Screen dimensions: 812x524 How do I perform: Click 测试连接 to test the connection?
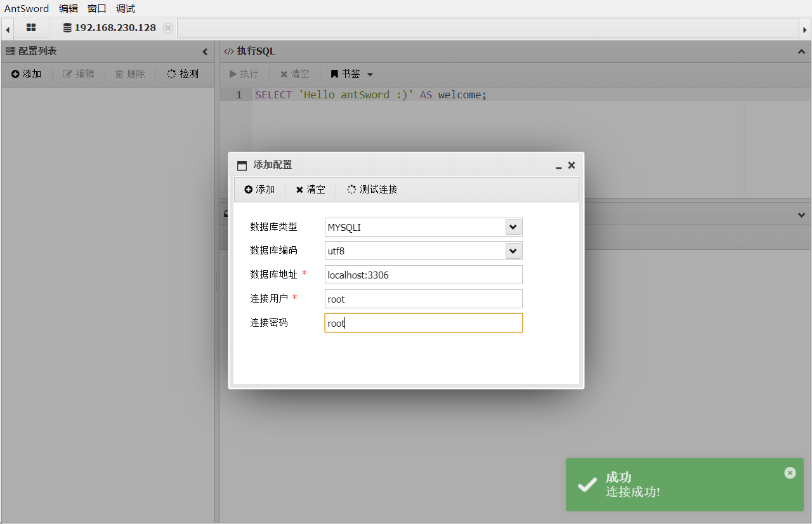[x=372, y=190]
